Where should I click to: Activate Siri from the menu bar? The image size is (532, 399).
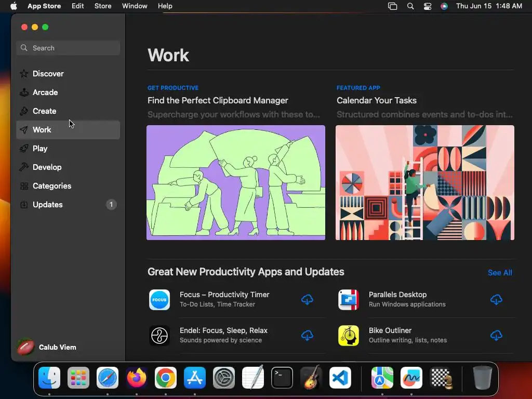(x=444, y=6)
